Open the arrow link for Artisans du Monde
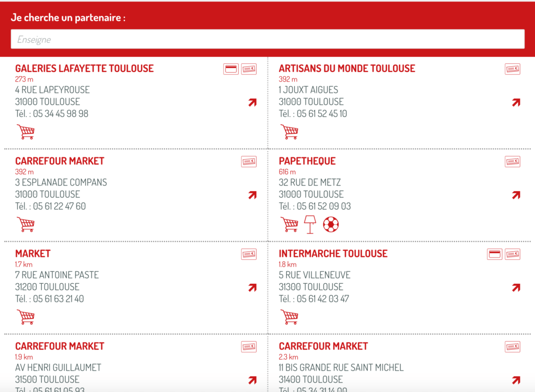This screenshot has width=535, height=392. [516, 102]
